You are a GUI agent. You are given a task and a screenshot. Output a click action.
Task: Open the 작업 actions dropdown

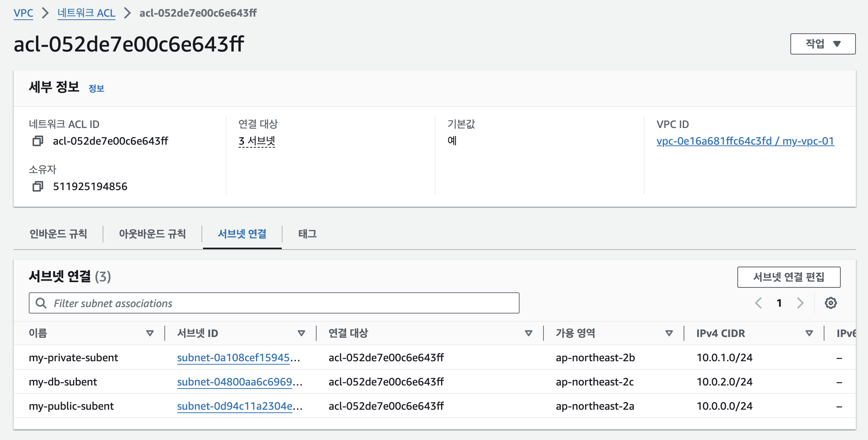point(823,44)
